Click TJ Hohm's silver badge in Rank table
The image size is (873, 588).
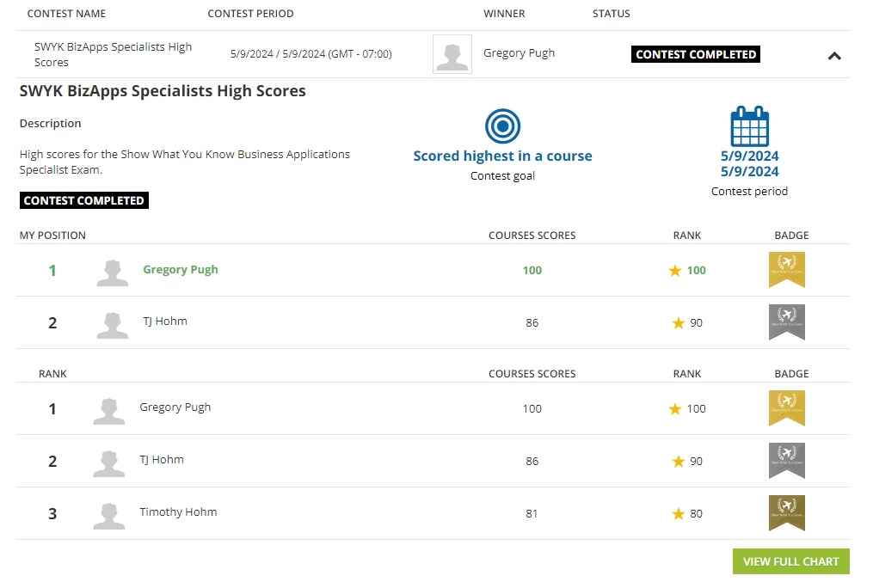point(786,461)
